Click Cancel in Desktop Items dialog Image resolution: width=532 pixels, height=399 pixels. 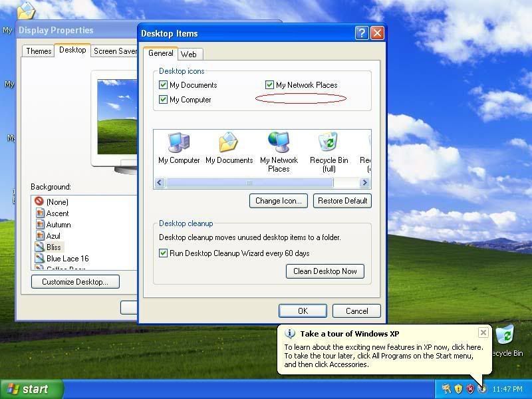tap(356, 311)
